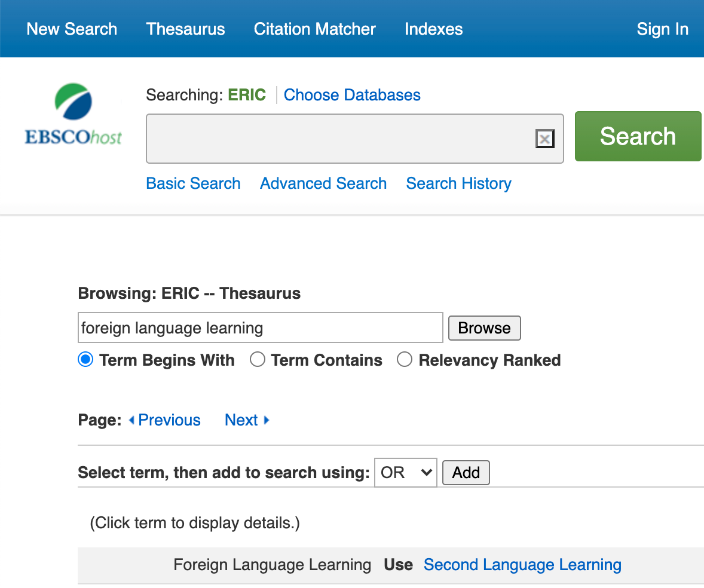This screenshot has width=704, height=588.
Task: Select the Term Begins With option
Action: pos(86,360)
